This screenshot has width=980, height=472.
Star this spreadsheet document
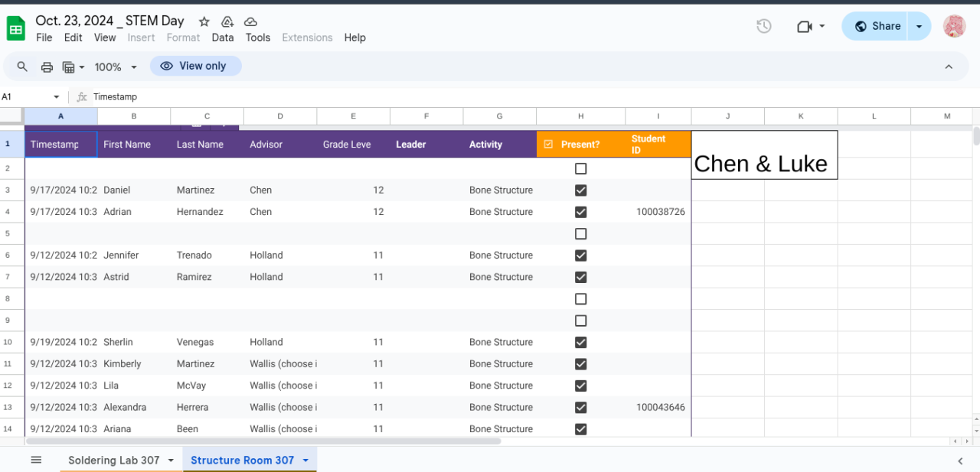coord(204,22)
